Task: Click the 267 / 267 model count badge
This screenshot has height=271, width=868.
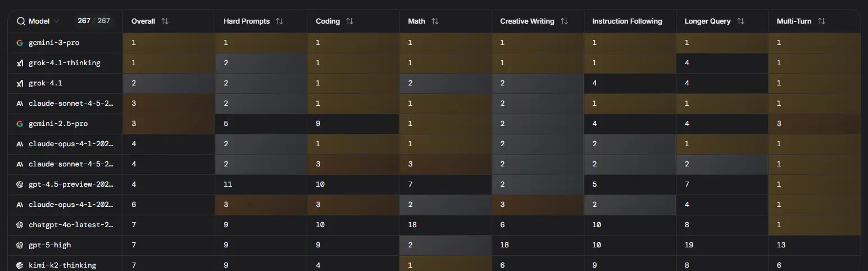Action: (94, 21)
